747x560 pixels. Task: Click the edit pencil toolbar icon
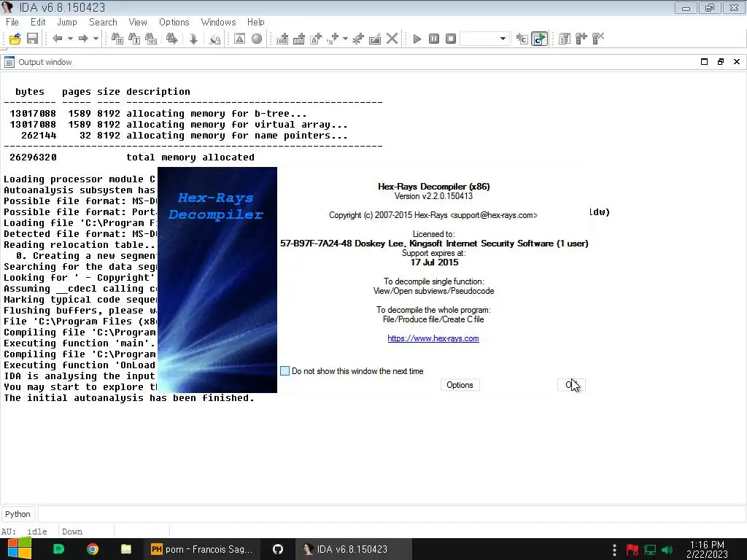375,39
